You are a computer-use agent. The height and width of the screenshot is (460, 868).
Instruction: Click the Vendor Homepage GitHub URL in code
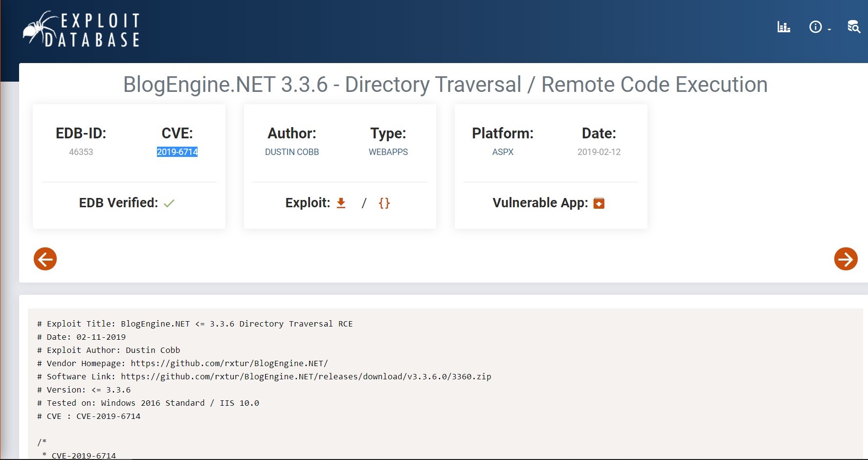(x=229, y=363)
